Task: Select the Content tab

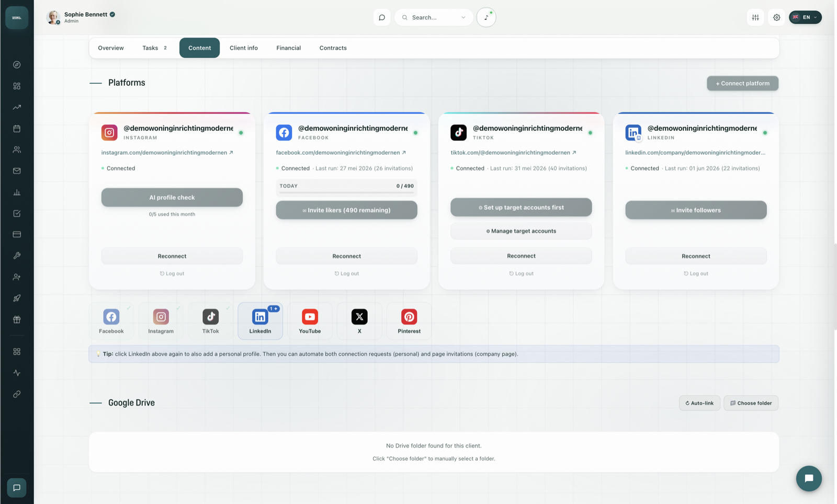Action: 199,48
